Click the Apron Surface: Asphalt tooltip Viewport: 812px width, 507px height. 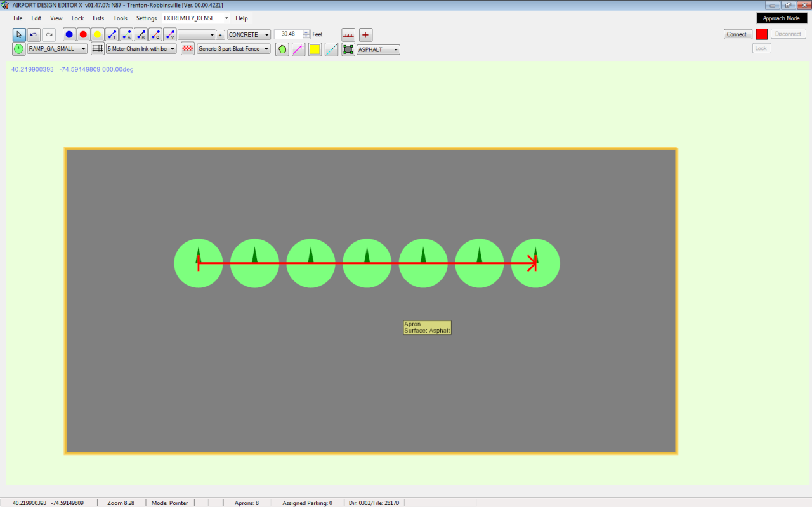(x=427, y=327)
